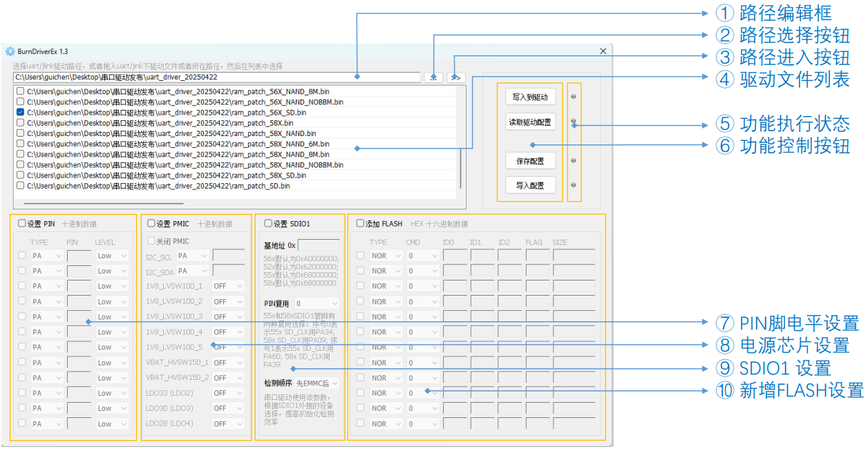The width and height of the screenshot is (868, 449).
Task: Expand the 检测顺序 dropdown
Action: (x=317, y=383)
